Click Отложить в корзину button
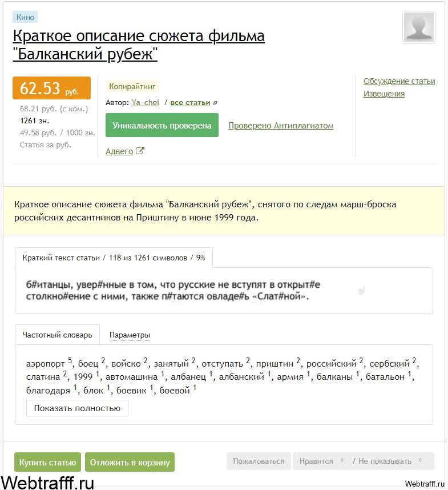Viewport: 448px width, 490px height. 130,462
